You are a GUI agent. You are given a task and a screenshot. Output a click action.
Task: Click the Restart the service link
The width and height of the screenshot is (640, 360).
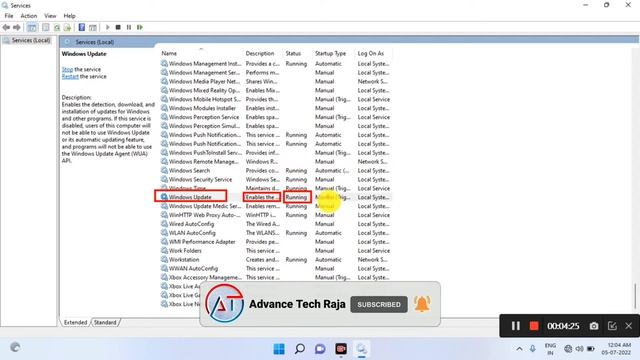(x=70, y=76)
